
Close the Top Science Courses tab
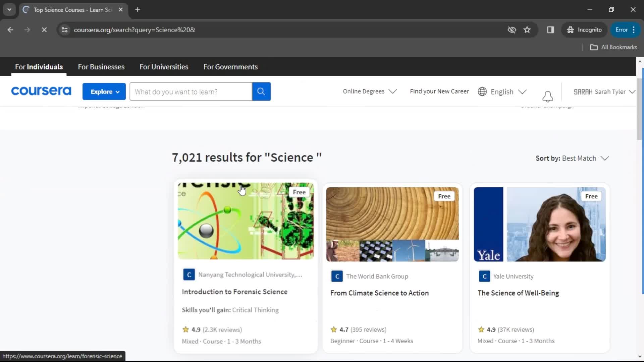click(x=121, y=10)
